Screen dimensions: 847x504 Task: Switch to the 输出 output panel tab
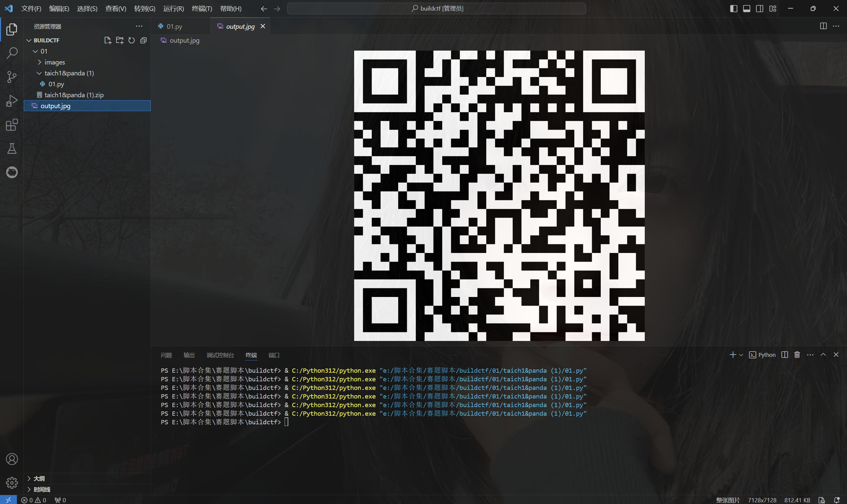189,355
